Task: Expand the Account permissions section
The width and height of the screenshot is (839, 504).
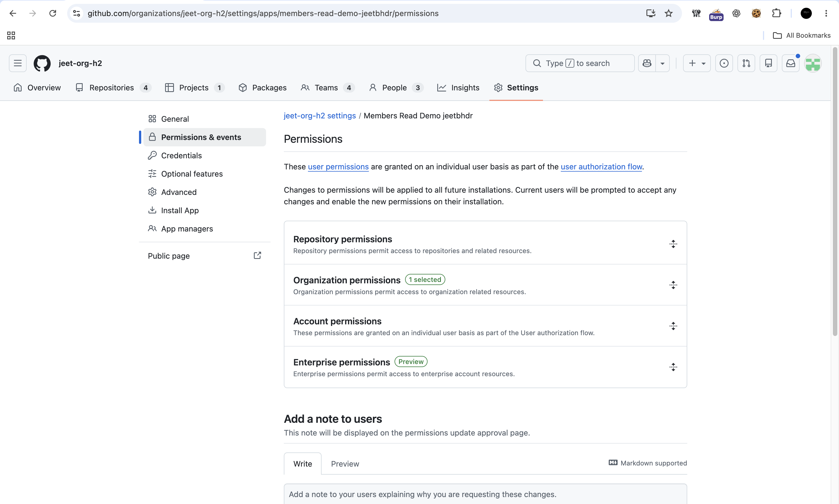Action: click(485, 326)
